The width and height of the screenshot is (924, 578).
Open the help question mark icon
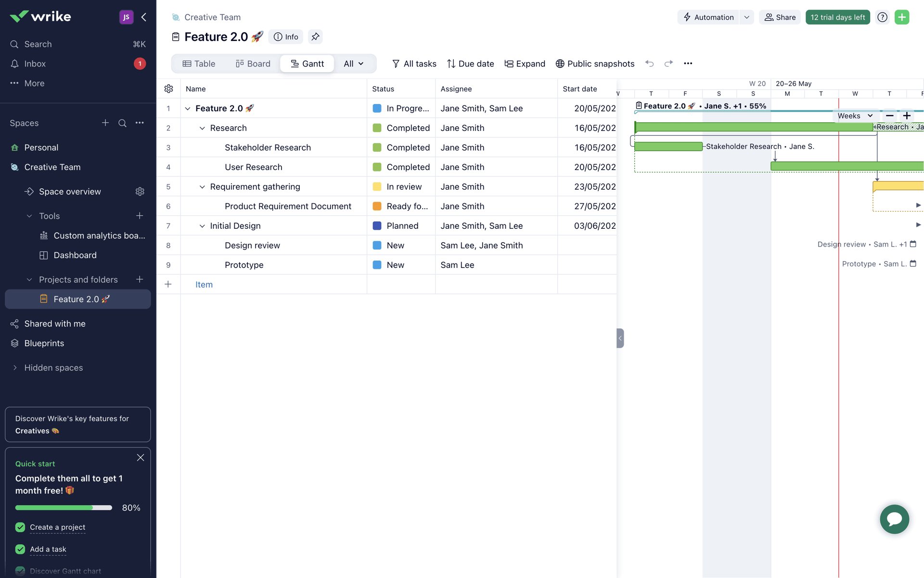click(x=882, y=17)
